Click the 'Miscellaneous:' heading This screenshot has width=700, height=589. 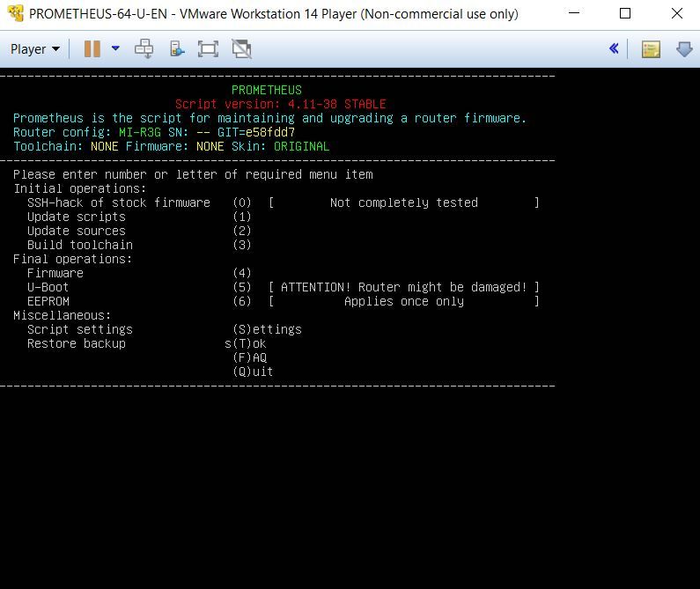[x=62, y=315]
